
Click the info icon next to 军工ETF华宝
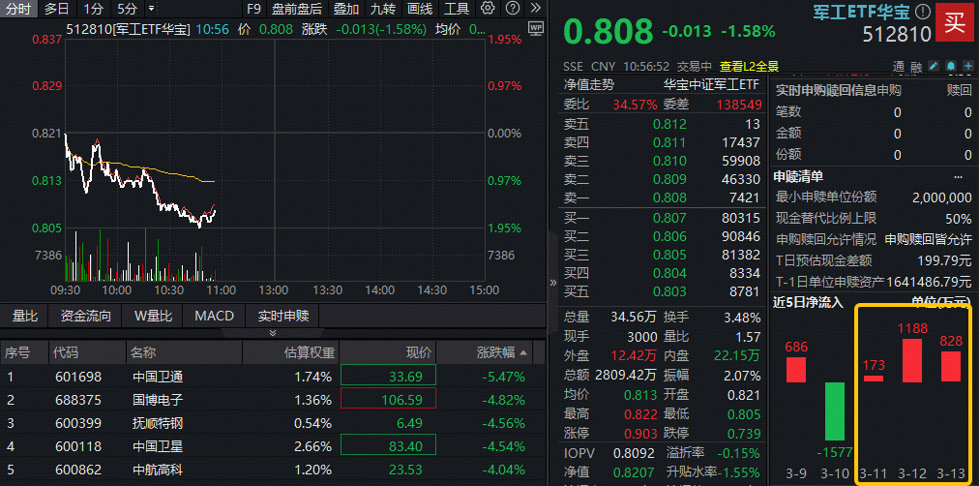pyautogui.click(x=922, y=13)
